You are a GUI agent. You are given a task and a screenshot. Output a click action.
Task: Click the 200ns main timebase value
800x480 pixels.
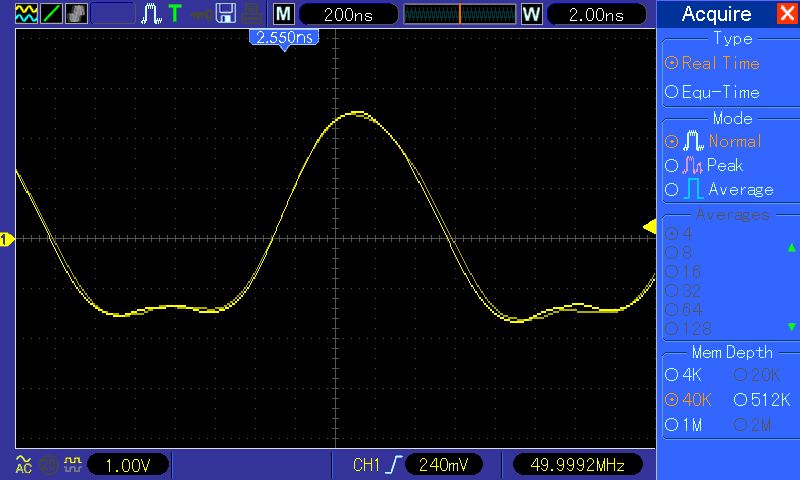(348, 14)
